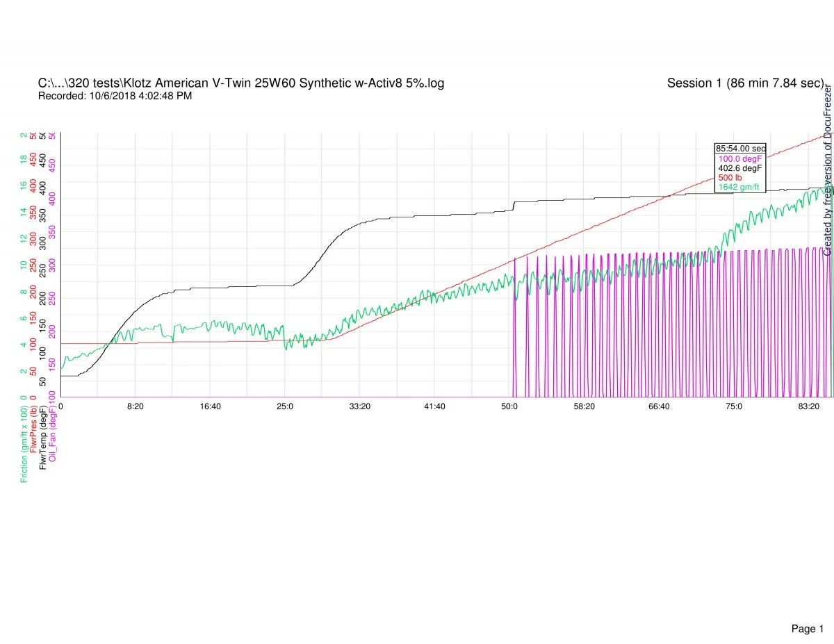Click the Recorded 10/6/2018 timestamp text
Image resolution: width=834 pixels, height=644 pixels.
[115, 96]
